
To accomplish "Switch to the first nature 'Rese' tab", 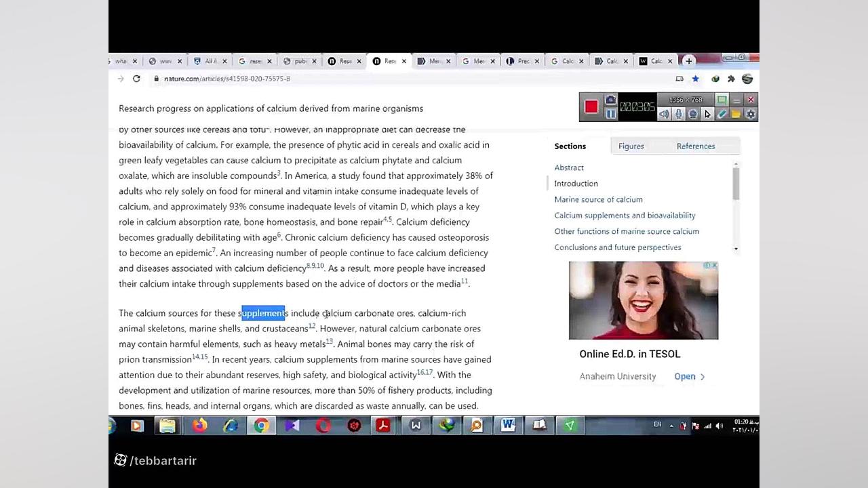I will tap(344, 61).
